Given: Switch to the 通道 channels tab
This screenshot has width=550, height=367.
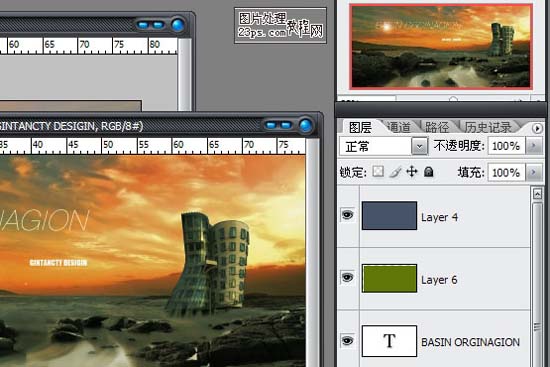Looking at the screenshot, I should [x=399, y=127].
